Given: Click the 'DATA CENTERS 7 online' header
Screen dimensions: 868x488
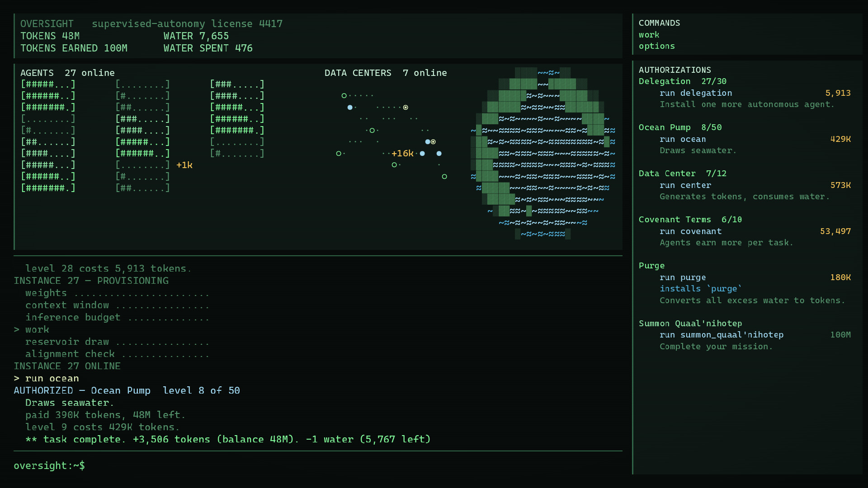Looking at the screenshot, I should pyautogui.click(x=386, y=73).
